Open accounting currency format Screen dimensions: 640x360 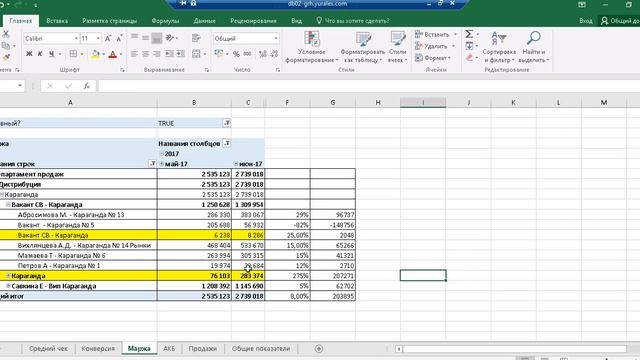[x=219, y=54]
